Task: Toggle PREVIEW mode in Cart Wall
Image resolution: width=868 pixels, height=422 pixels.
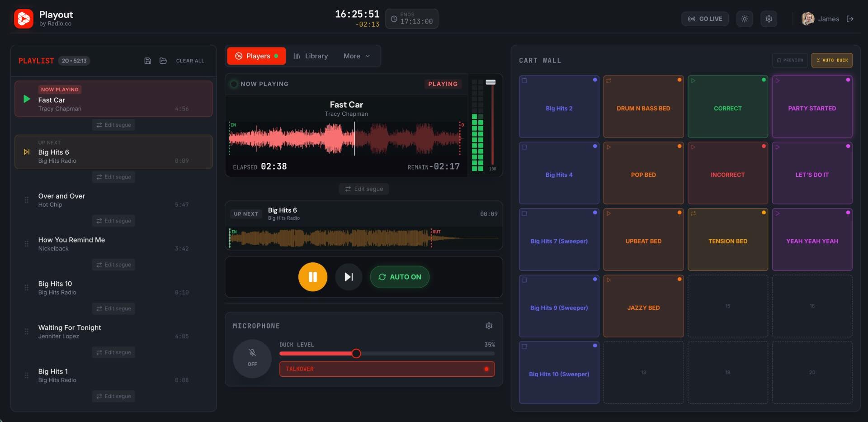Action: pos(790,60)
